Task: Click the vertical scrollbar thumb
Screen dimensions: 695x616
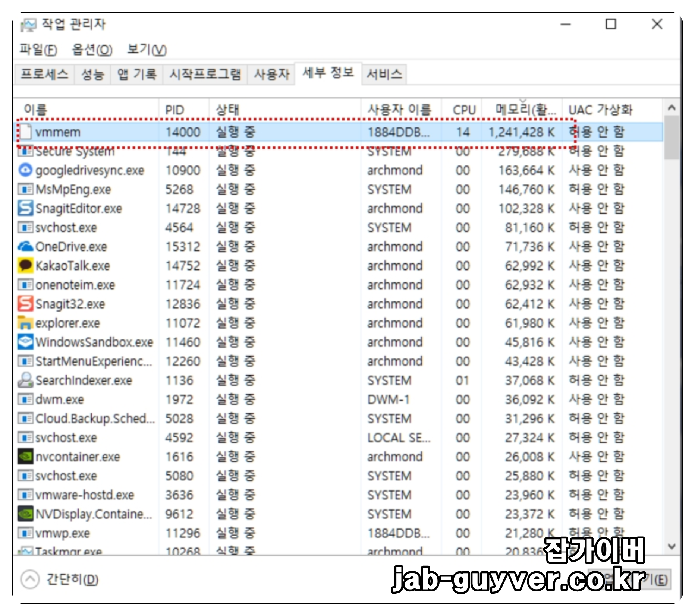Action: (672, 138)
